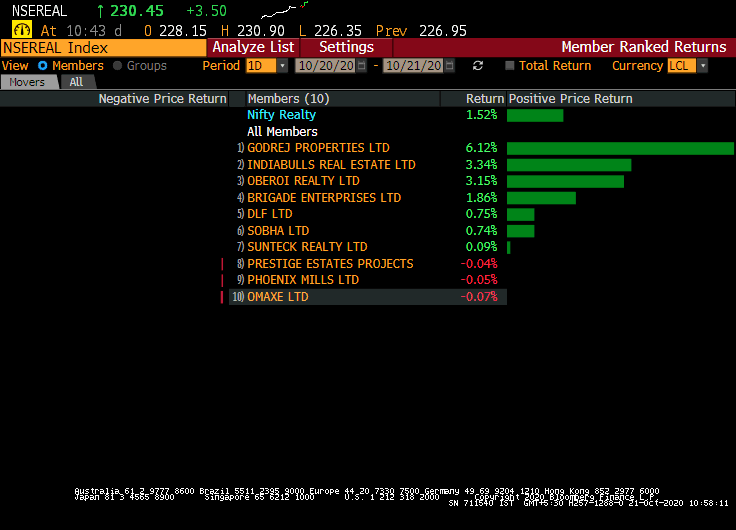Open the start date 10/20/20 calendar picker
Image resolution: width=736 pixels, height=530 pixels.
[364, 66]
